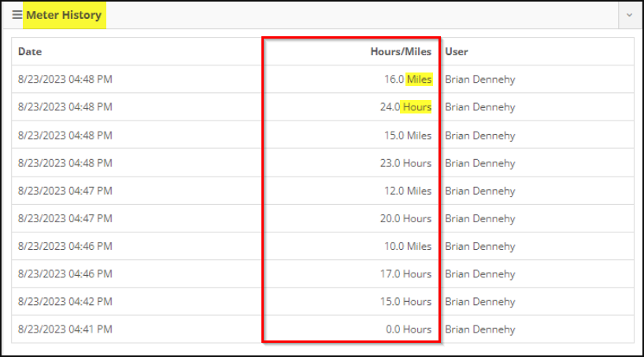The width and height of the screenshot is (644, 357).
Task: Click Brian Dennehy in the 17.0 Hours row
Action: click(x=480, y=274)
